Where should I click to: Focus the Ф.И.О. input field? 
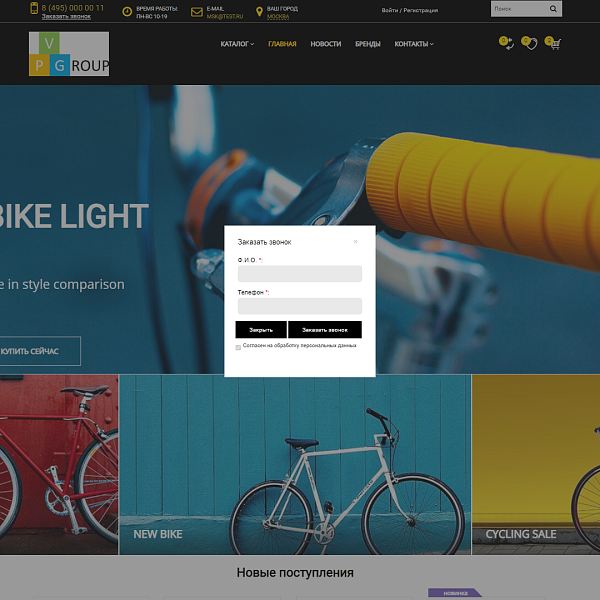[299, 274]
